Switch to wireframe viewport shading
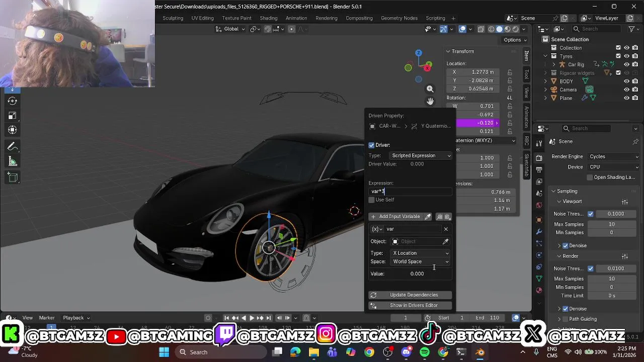The image size is (644, 362). pos(492,29)
